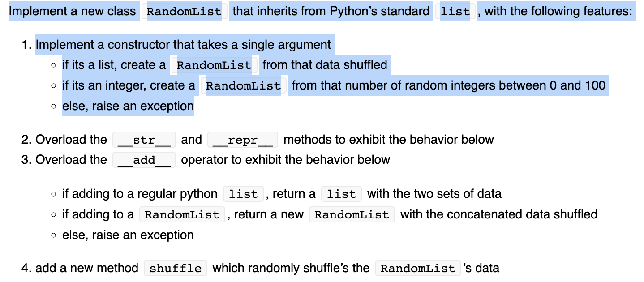Click the highlighted 'Implement a constructor' line
This screenshot has height=282, width=644.
183,45
